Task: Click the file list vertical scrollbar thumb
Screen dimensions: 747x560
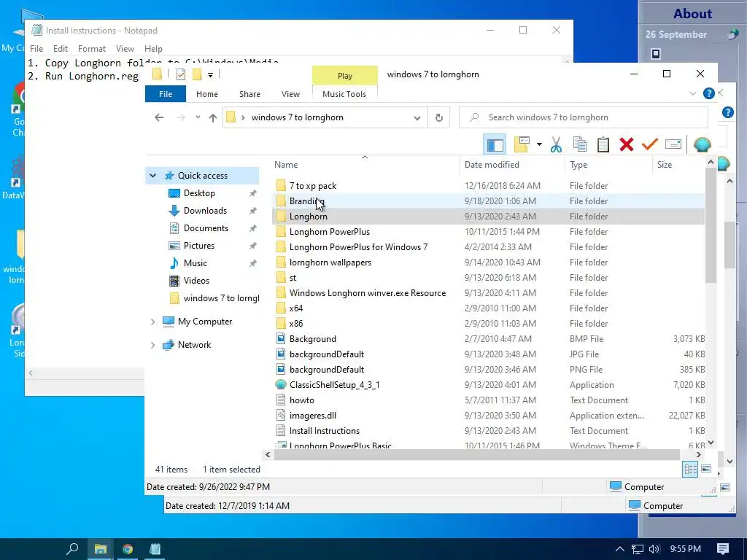Action: [711, 226]
